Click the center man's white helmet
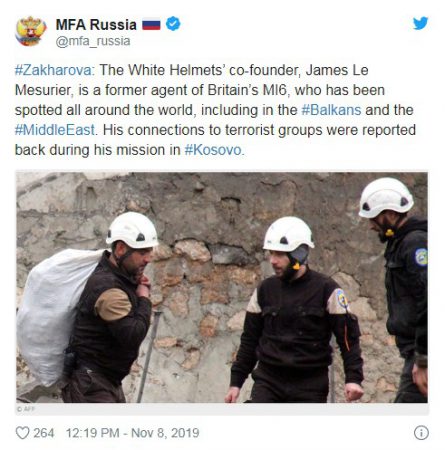This screenshot has height=450, width=445. point(288,234)
